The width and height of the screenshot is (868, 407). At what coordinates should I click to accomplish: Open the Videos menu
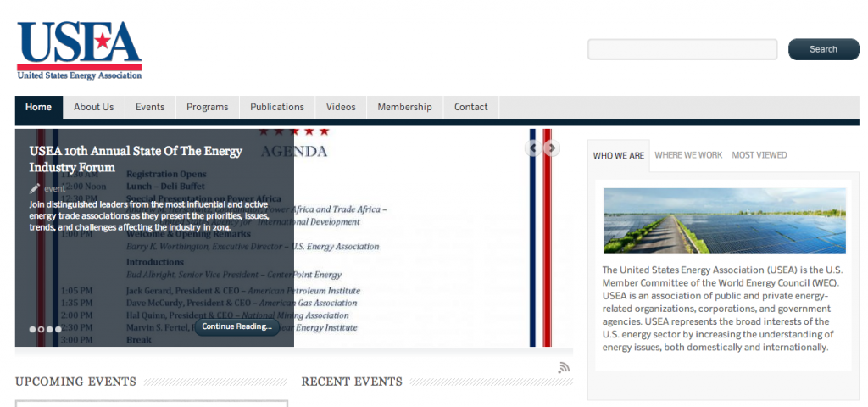coord(341,107)
